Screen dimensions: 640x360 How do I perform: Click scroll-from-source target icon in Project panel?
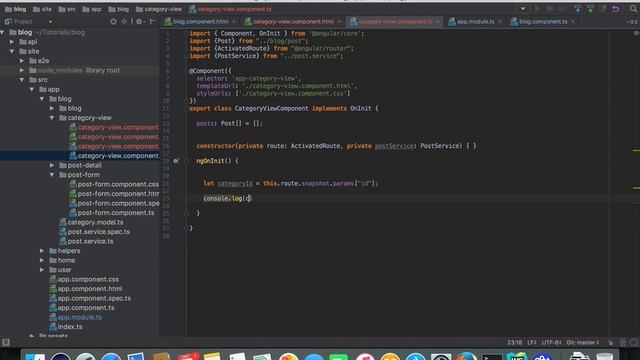(113, 21)
